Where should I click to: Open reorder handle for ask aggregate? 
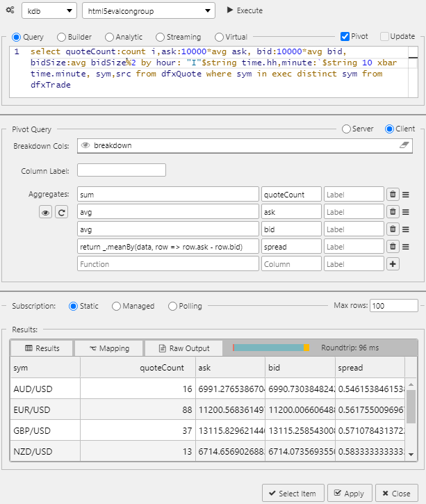click(406, 212)
